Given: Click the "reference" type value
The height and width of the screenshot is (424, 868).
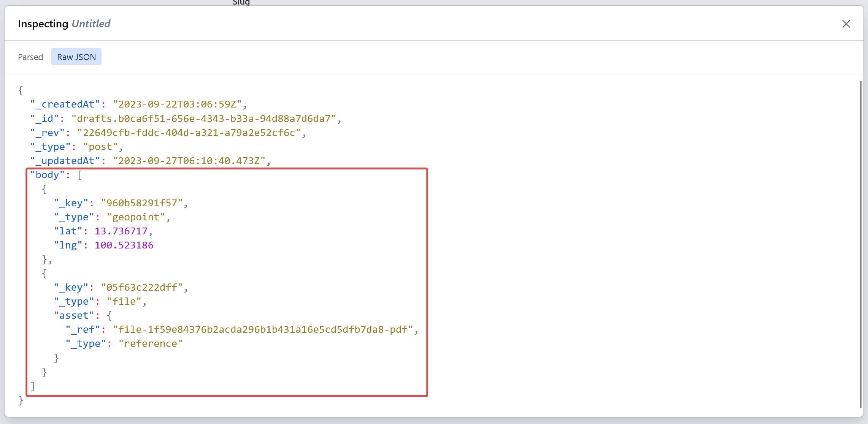Looking at the screenshot, I should coord(151,344).
